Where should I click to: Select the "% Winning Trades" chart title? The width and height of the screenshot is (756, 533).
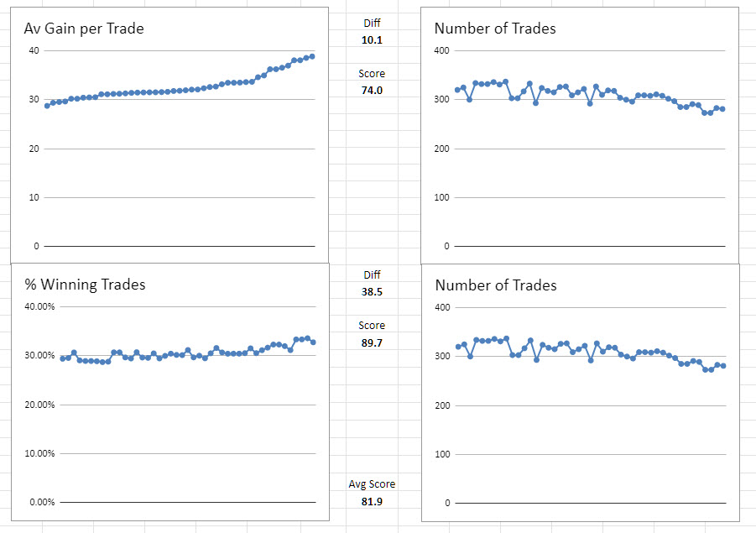(85, 285)
